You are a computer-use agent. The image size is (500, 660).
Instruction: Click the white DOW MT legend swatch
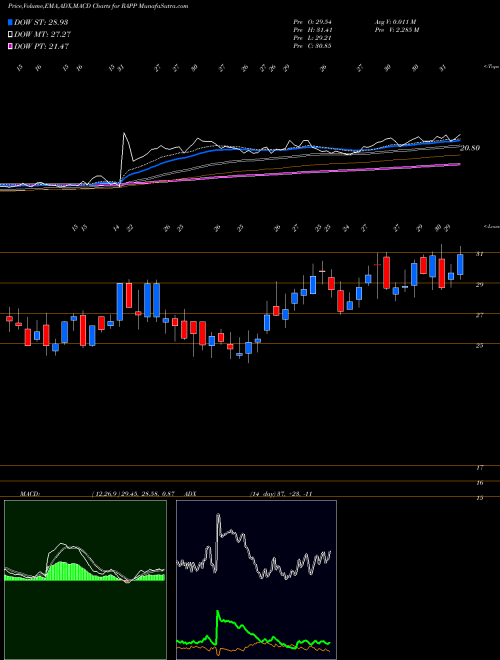(10, 34)
